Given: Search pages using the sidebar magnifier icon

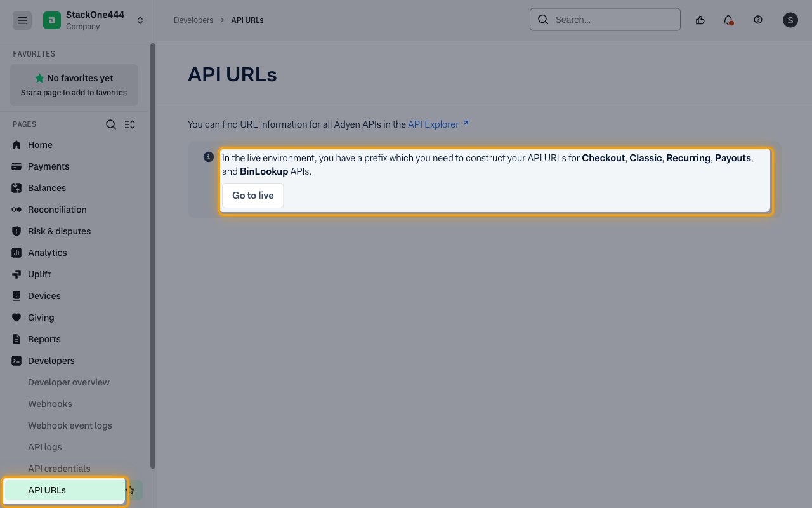Looking at the screenshot, I should point(111,124).
